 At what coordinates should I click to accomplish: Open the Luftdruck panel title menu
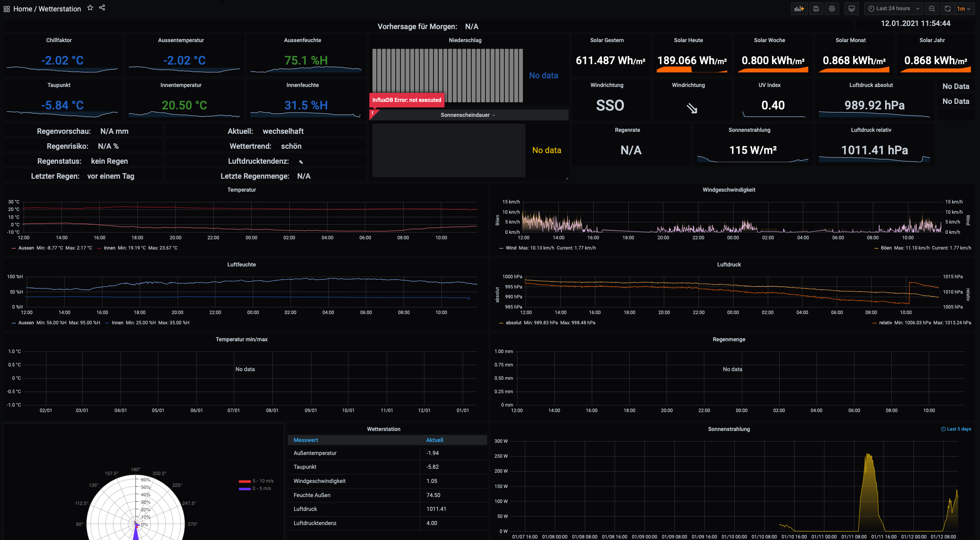(x=729, y=264)
